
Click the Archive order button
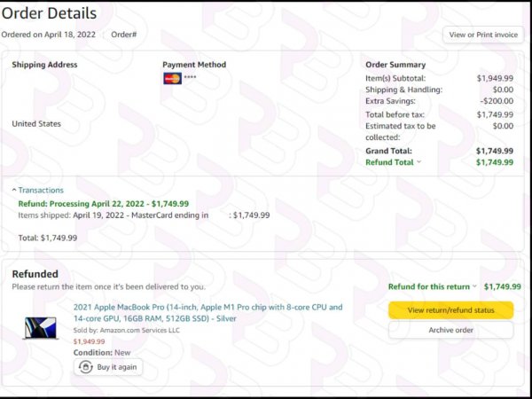[x=451, y=330]
